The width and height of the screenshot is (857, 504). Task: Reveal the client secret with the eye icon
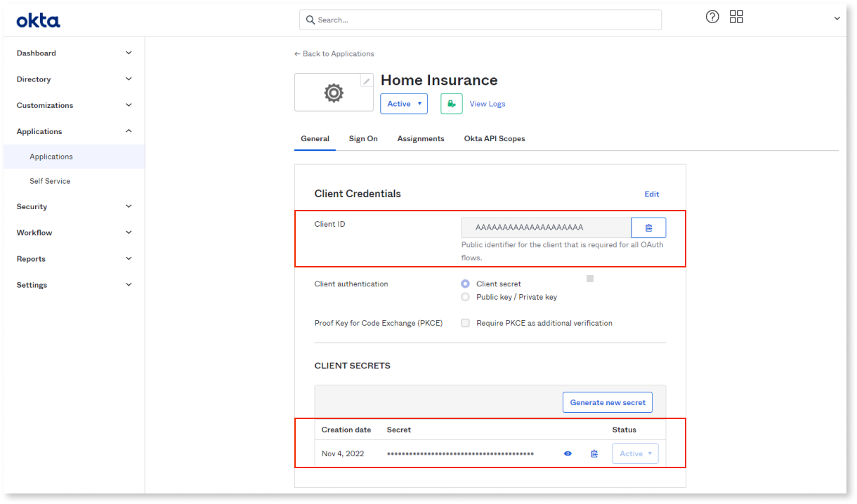click(568, 453)
